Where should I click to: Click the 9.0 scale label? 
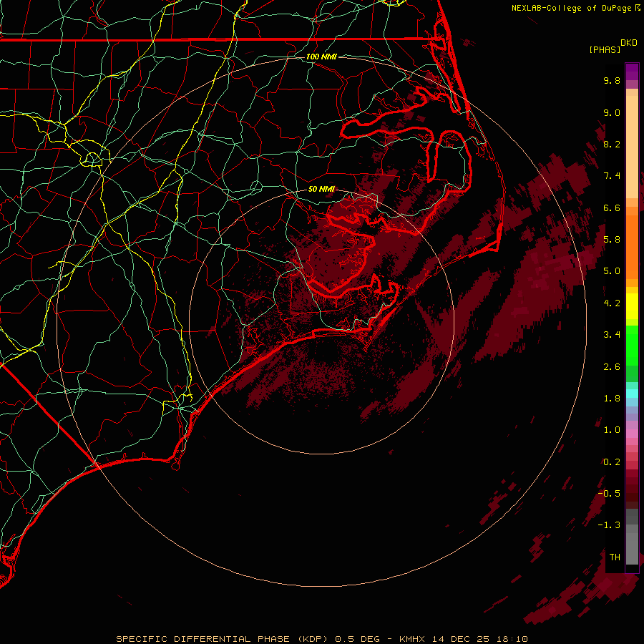[x=612, y=112]
